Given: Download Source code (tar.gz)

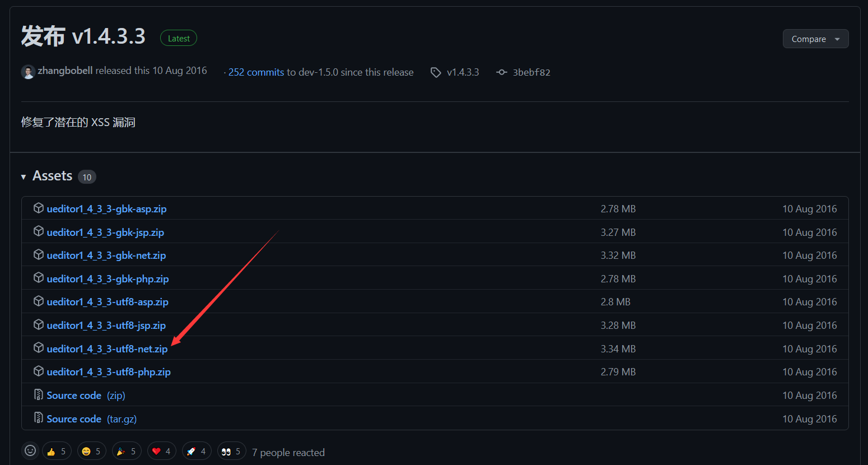Looking at the screenshot, I should 92,419.
